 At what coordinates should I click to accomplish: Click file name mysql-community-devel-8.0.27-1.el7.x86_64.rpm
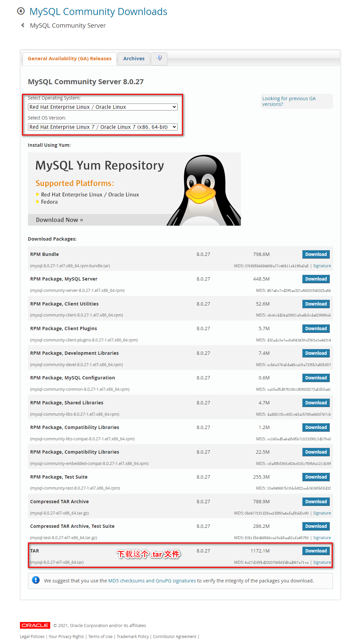click(77, 365)
